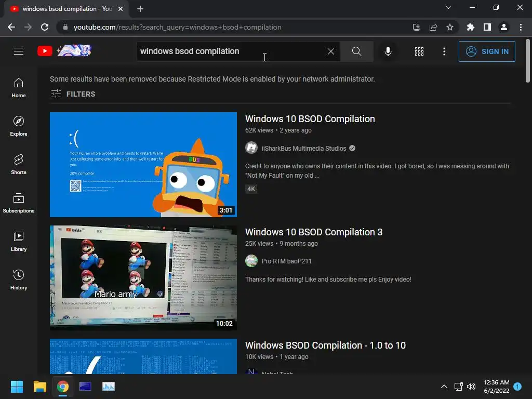Image resolution: width=532 pixels, height=399 pixels.
Task: Start voice search with microphone icon
Action: click(x=388, y=51)
